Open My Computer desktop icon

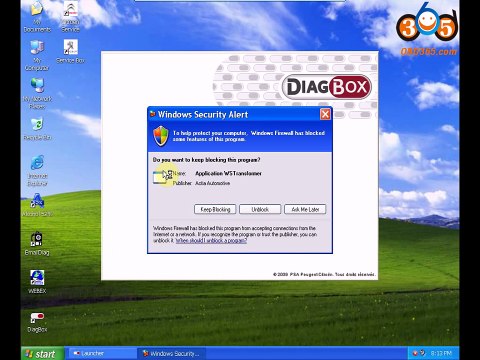pyautogui.click(x=37, y=56)
